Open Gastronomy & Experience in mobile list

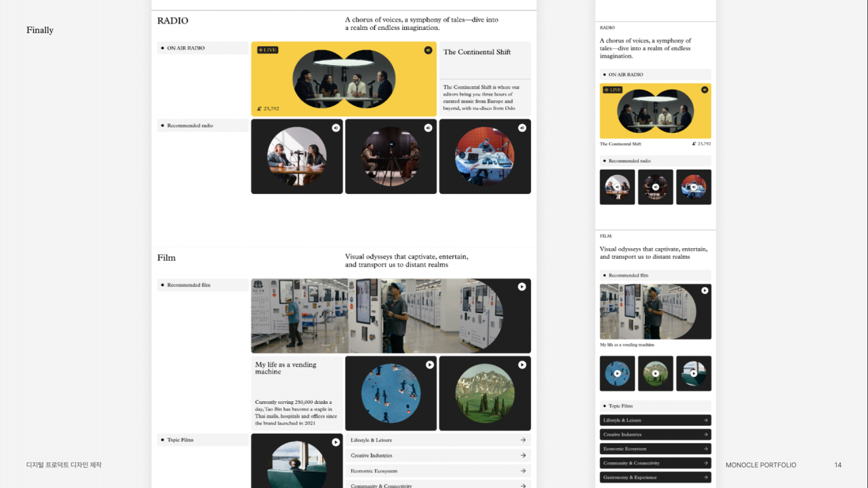coord(655,477)
